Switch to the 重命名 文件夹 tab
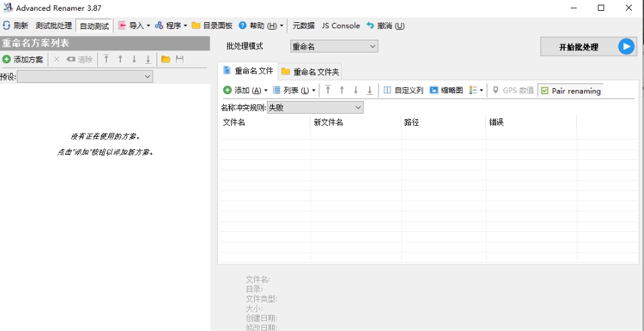644x331 pixels. point(310,72)
